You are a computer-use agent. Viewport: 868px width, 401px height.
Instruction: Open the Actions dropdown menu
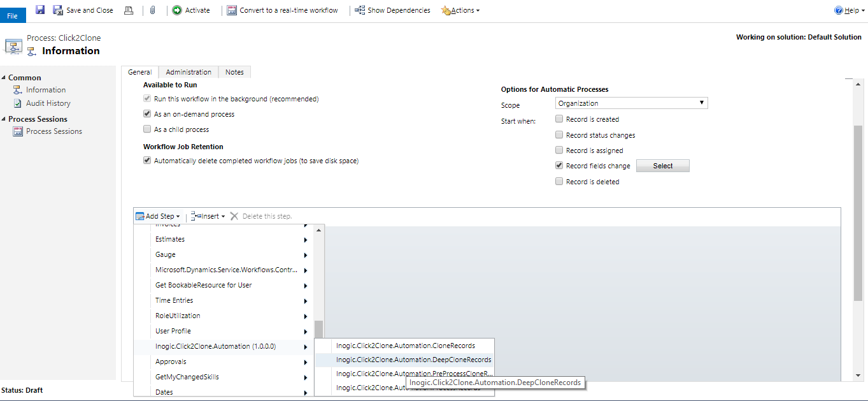point(460,10)
